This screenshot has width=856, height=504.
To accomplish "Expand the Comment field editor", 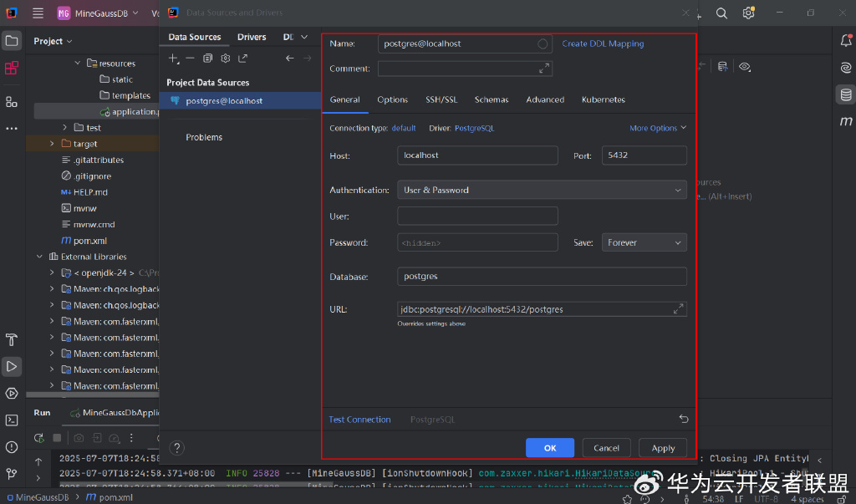I will pos(543,69).
